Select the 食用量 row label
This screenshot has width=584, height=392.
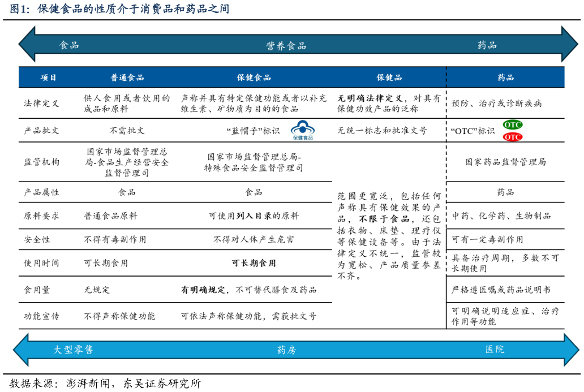pyautogui.click(x=37, y=290)
